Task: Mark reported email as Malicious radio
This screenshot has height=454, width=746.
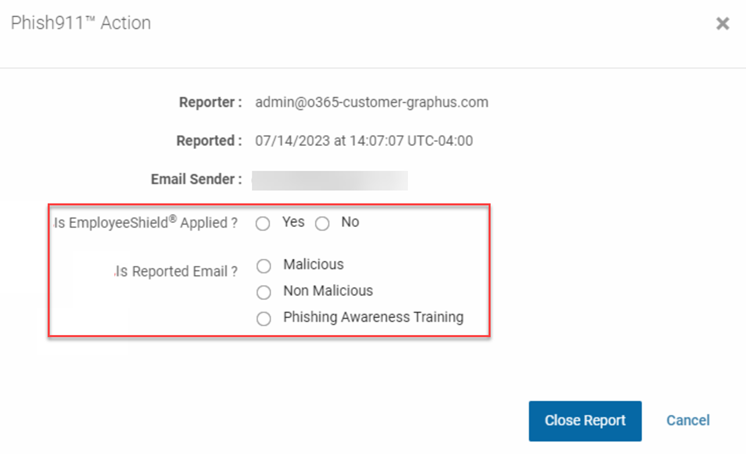Action: (x=264, y=266)
